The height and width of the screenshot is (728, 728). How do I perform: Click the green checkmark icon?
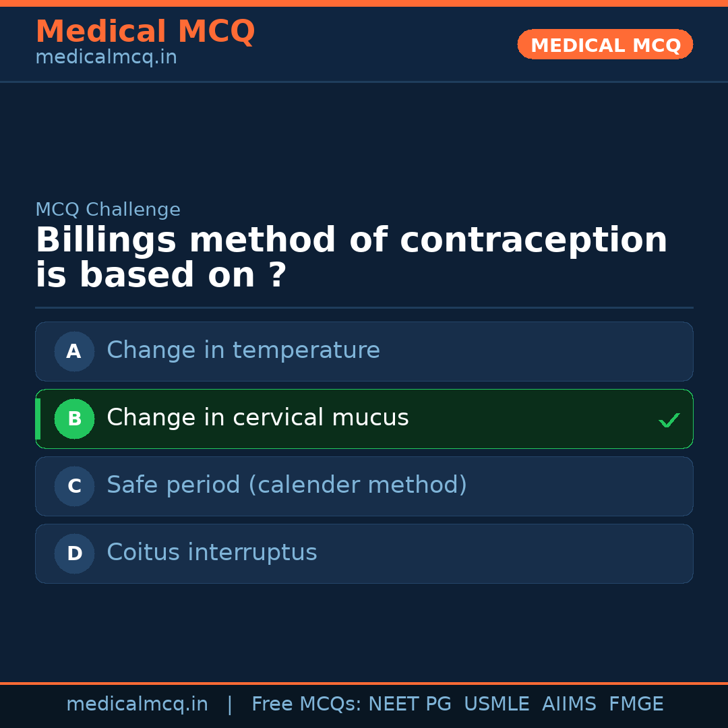tap(669, 421)
